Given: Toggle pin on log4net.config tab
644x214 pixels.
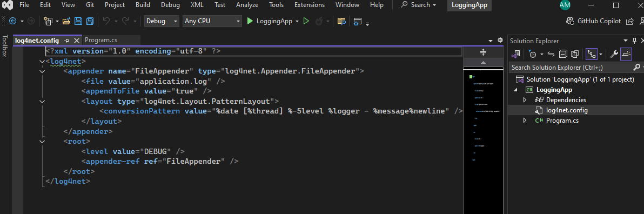Looking at the screenshot, I should point(67,41).
